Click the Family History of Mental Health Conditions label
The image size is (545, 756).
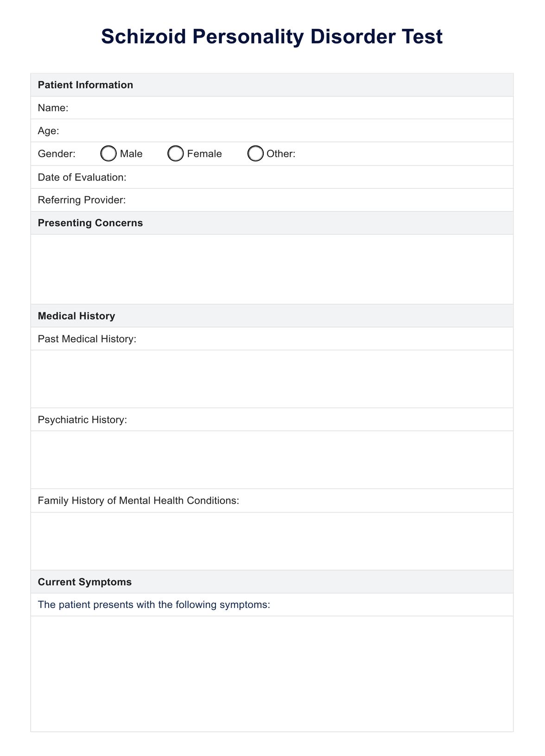(x=139, y=500)
